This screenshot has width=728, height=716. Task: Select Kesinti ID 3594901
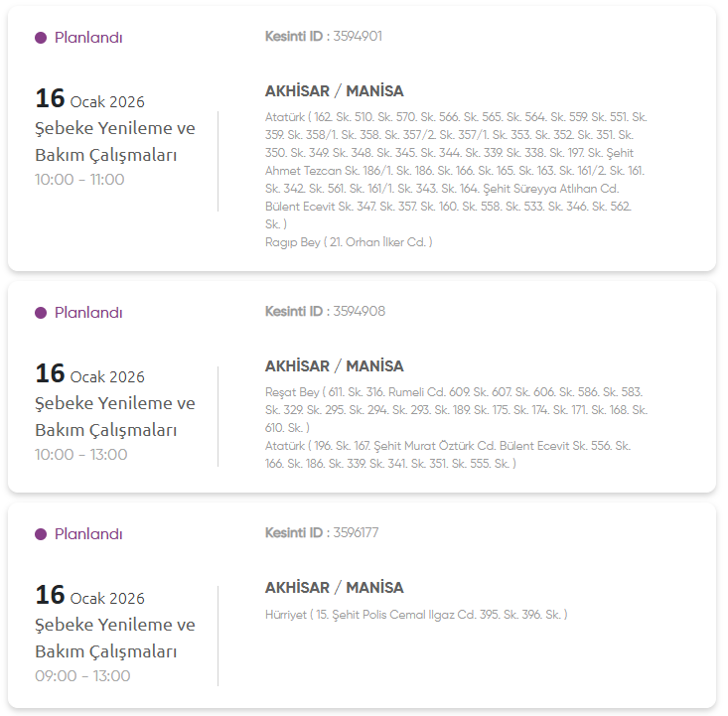click(324, 37)
